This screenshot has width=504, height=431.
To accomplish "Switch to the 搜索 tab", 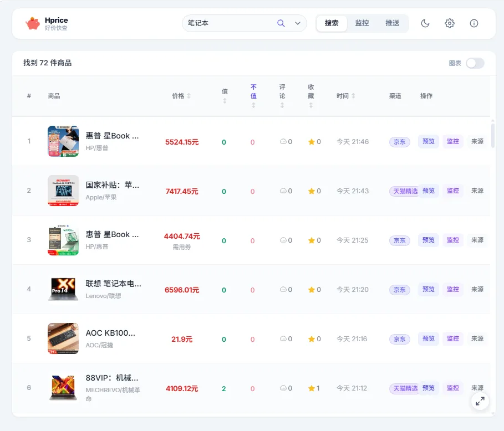I will point(332,23).
